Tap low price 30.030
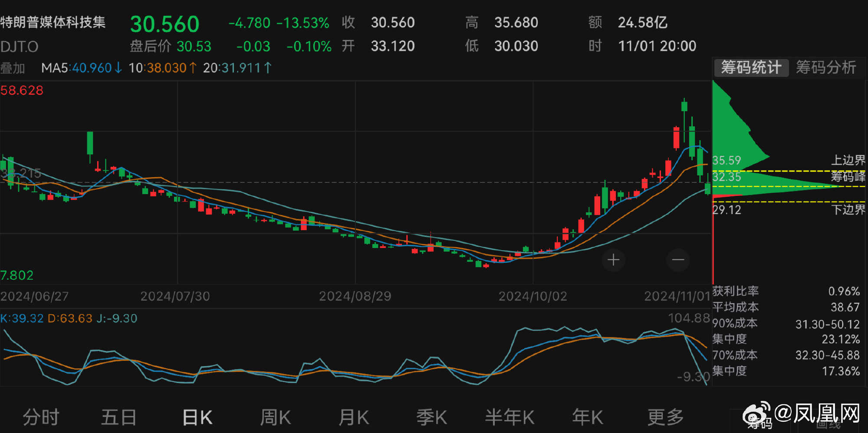Image resolution: width=868 pixels, height=433 pixels. click(x=516, y=46)
